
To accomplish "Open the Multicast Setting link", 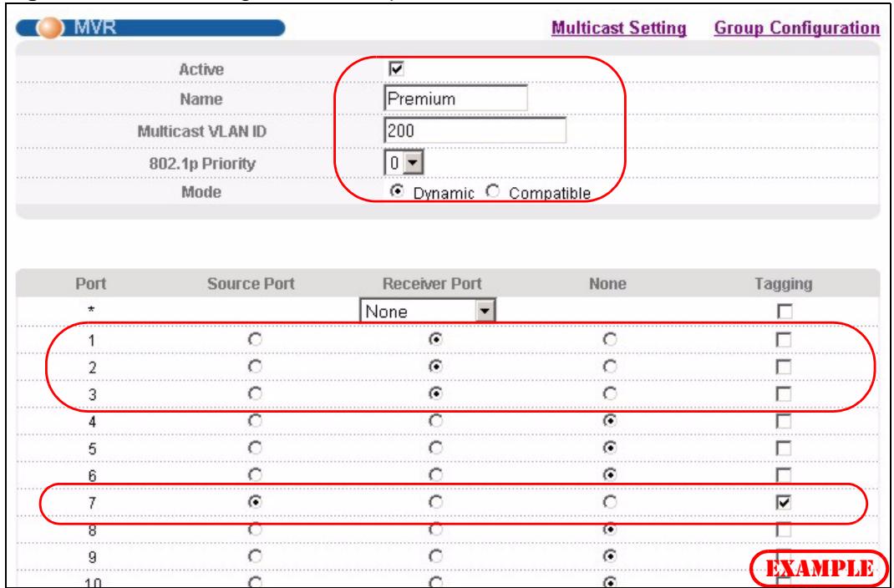I will 618,28.
